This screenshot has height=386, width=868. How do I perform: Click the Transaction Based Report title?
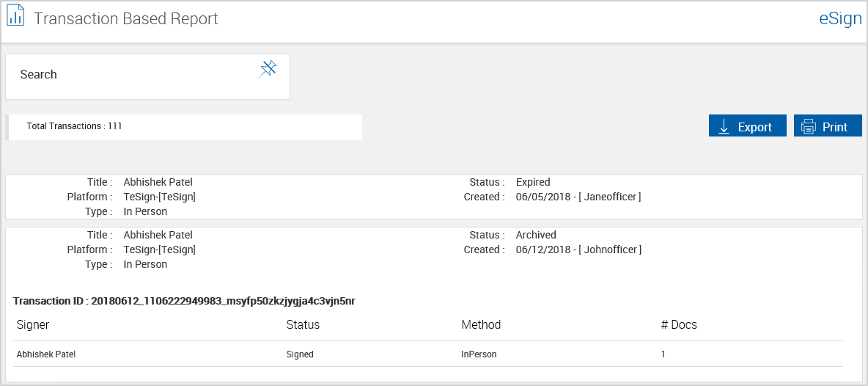126,19
